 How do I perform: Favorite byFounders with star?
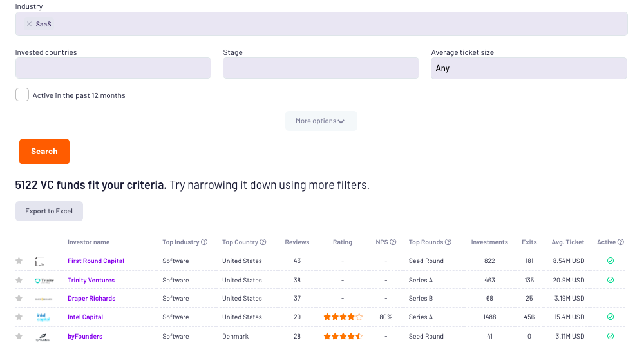[x=19, y=335]
